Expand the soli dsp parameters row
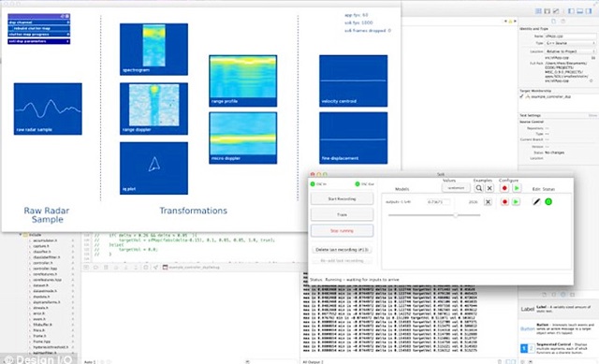This screenshot has width=599, height=364. 39,41
